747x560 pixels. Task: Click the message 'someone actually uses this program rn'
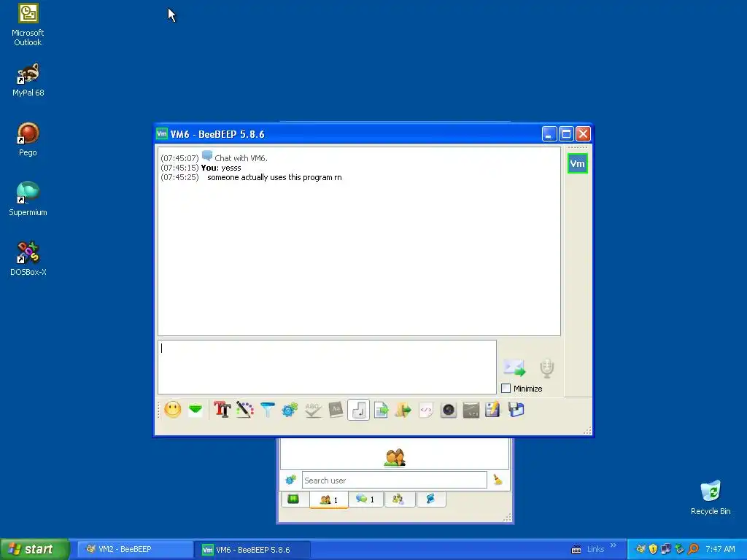click(x=274, y=177)
